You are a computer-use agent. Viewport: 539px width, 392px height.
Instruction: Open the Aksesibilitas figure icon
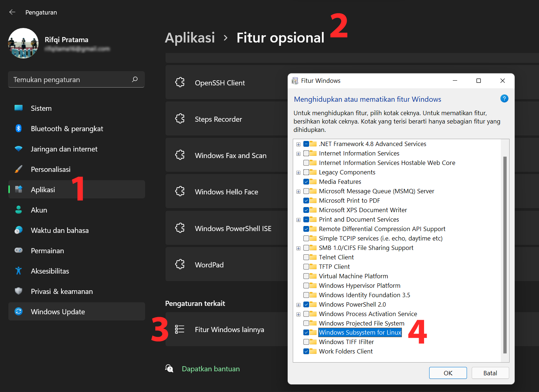19,271
